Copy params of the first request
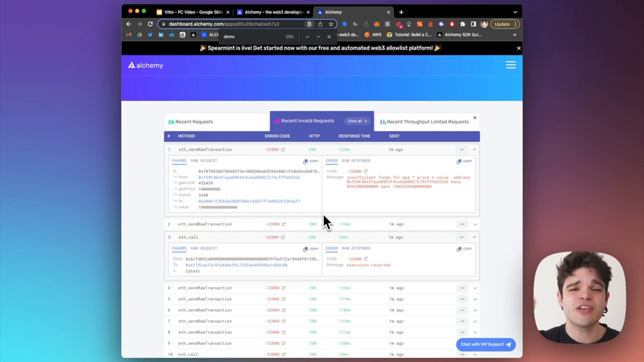This screenshot has height=362, width=644. [311, 161]
